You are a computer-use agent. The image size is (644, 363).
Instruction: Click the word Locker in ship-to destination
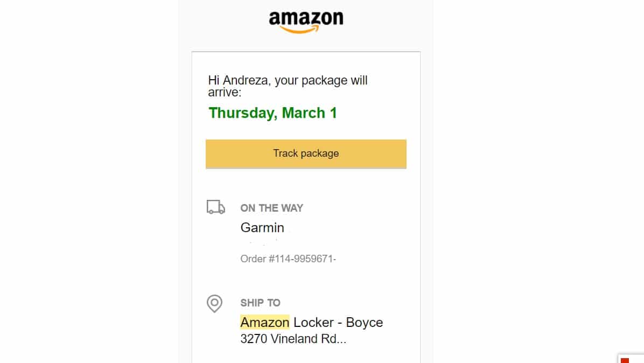pos(312,323)
